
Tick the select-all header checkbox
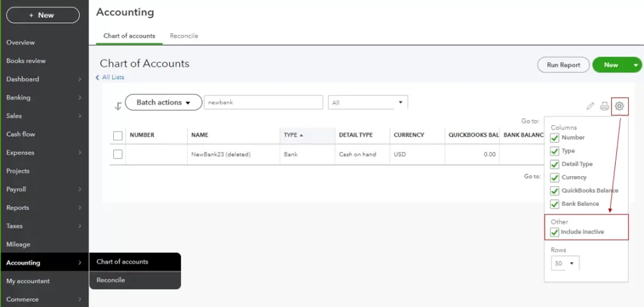coord(118,136)
